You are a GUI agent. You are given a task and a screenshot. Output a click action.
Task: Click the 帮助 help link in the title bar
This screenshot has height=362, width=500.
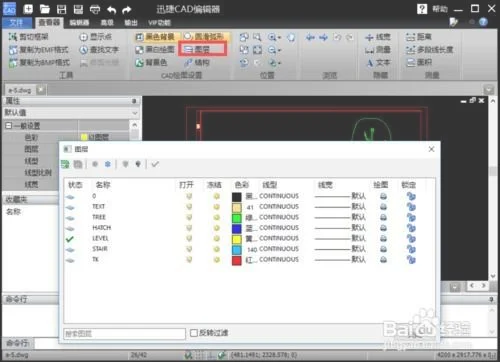coord(440,9)
